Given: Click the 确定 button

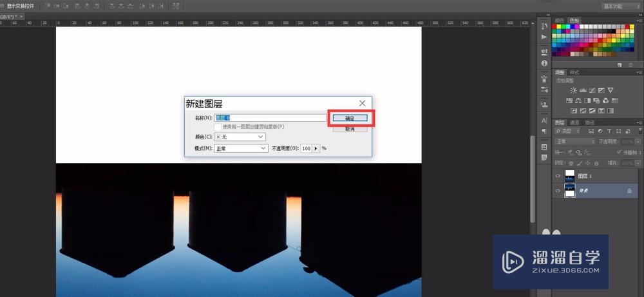Looking at the screenshot, I should [350, 118].
